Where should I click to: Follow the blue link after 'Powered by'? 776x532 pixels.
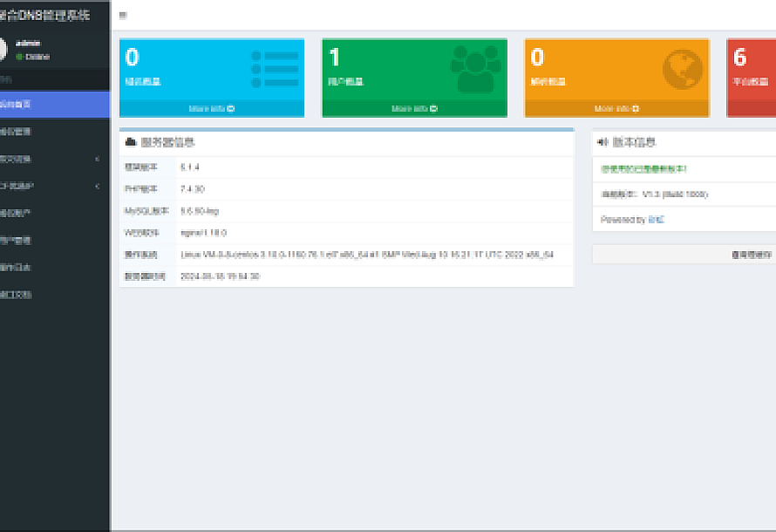click(656, 220)
